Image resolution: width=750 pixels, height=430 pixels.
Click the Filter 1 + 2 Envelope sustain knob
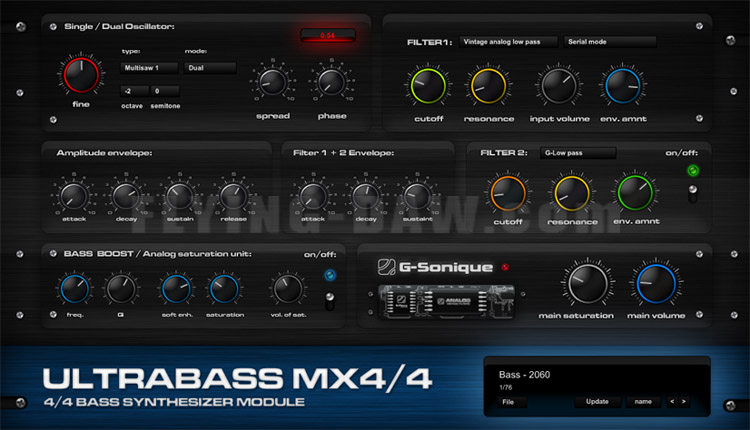coord(417,196)
